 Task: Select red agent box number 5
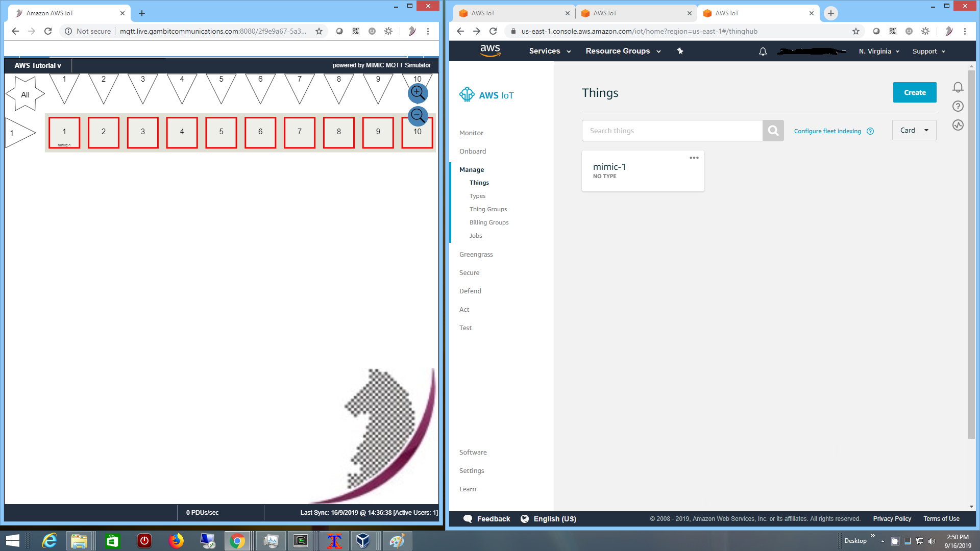(x=221, y=133)
